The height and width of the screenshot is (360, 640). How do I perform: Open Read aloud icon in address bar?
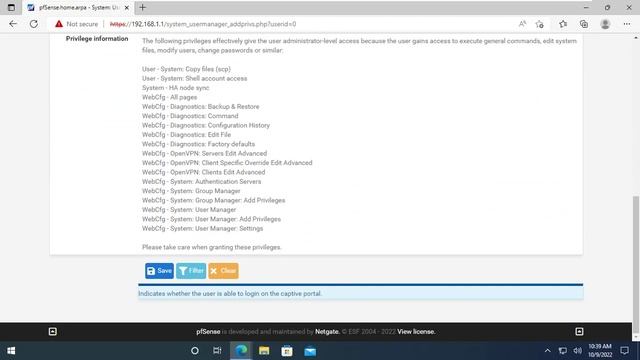tap(522, 24)
